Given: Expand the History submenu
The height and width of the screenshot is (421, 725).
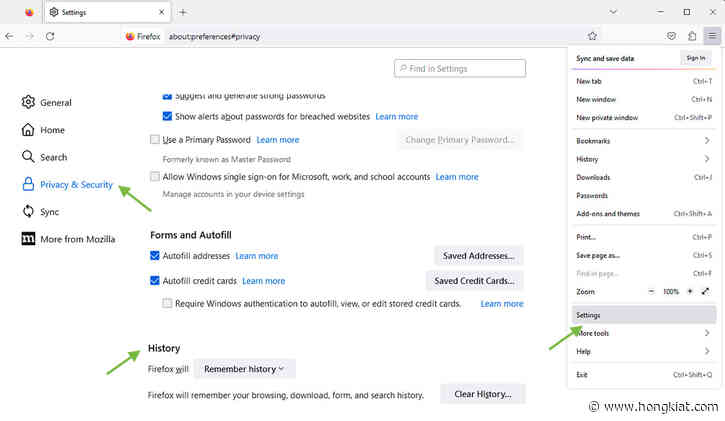Looking at the screenshot, I should [644, 159].
